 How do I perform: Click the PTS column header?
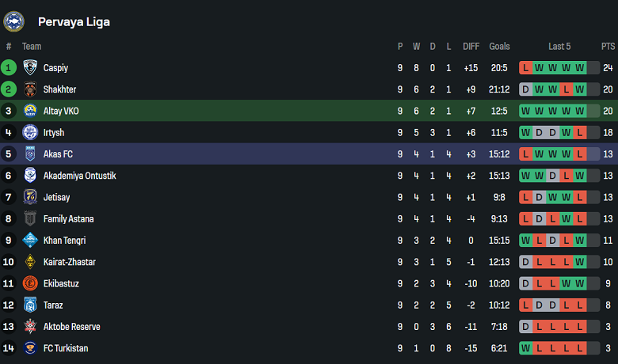point(608,47)
